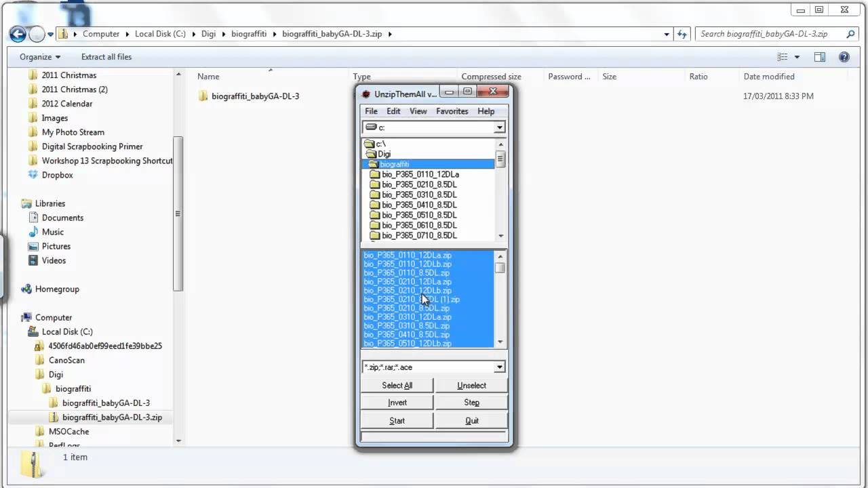Click the Invert button
Screen dimensions: 868x488
[397, 403]
